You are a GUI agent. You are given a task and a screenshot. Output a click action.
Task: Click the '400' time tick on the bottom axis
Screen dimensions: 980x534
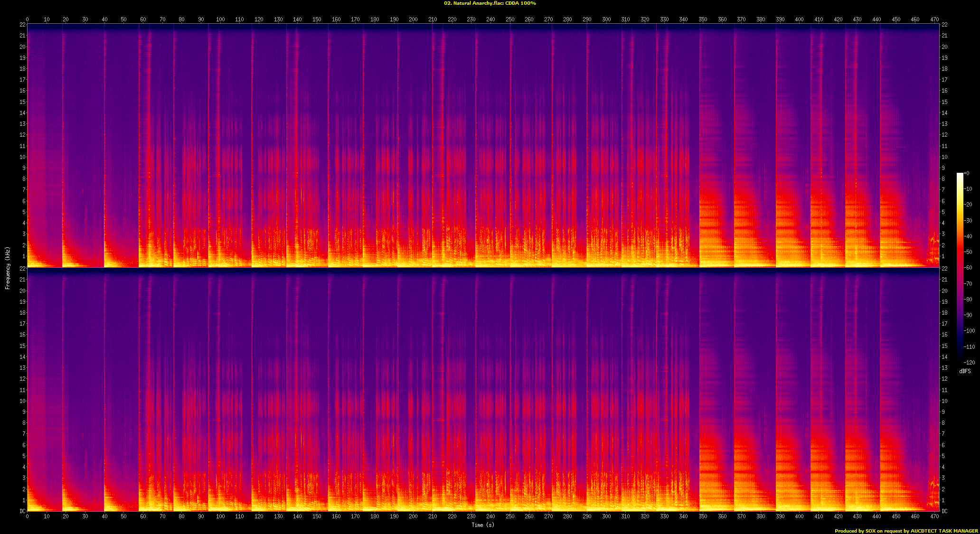[x=799, y=516]
